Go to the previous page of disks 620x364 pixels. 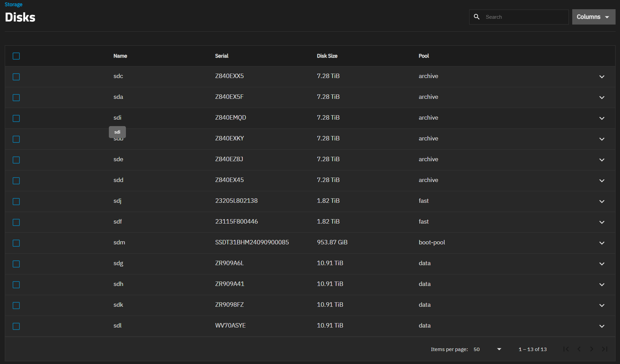click(579, 349)
